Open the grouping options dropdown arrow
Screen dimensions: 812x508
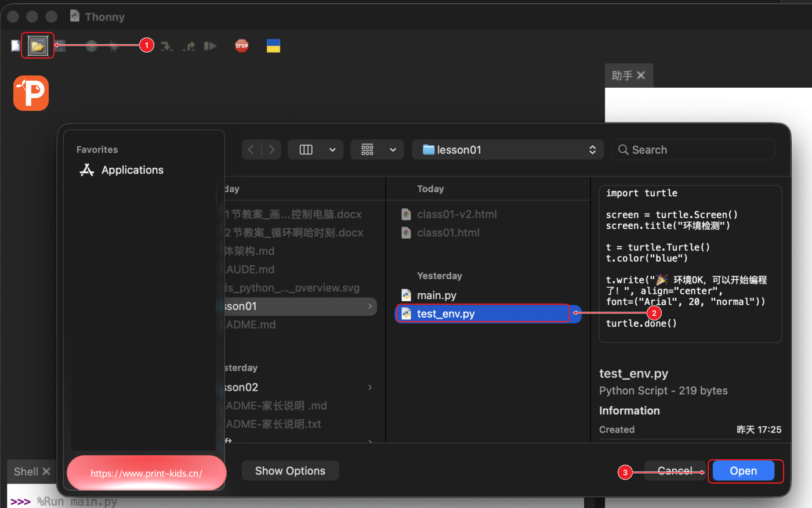coord(393,150)
